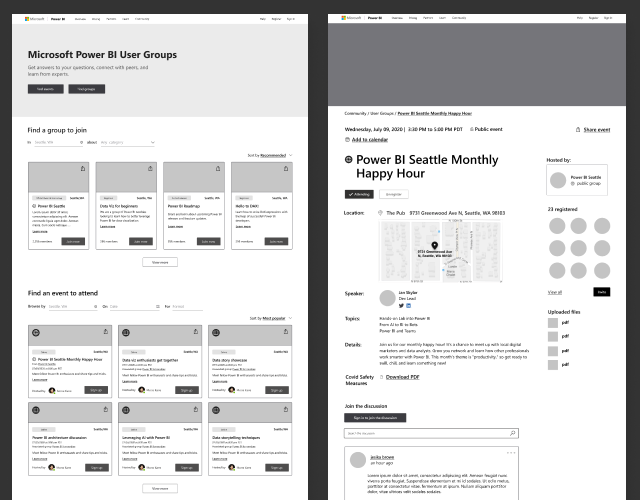Click search icon in discussion search box
The width and height of the screenshot is (640, 500).
pos(513,433)
